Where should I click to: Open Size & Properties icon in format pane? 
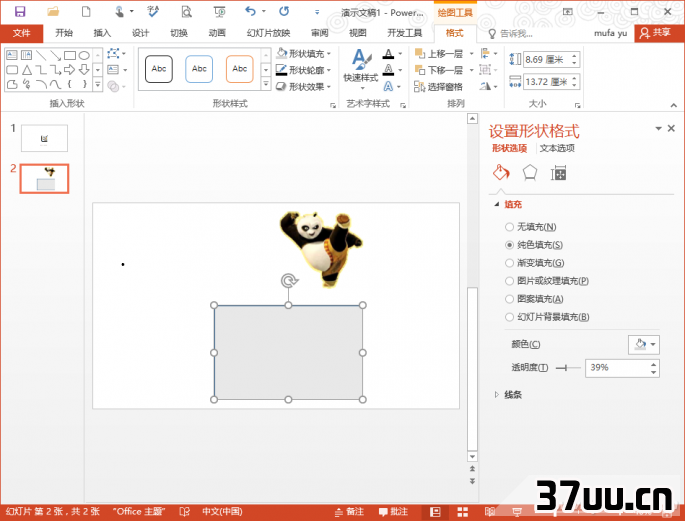558,173
